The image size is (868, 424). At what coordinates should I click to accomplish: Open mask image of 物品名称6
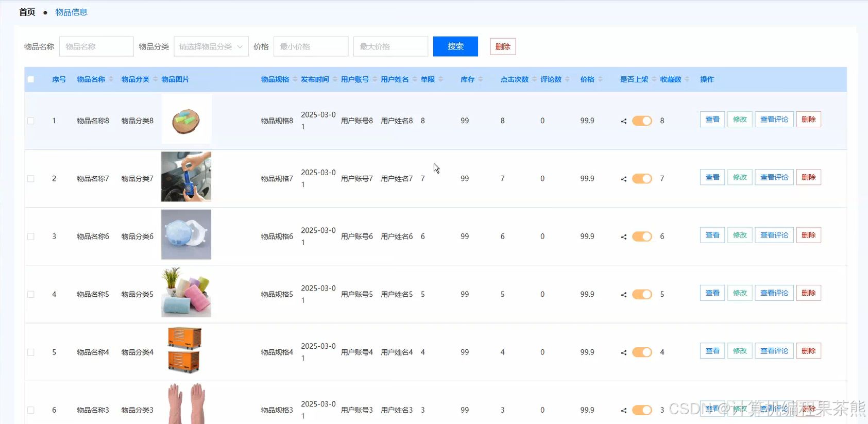[186, 234]
